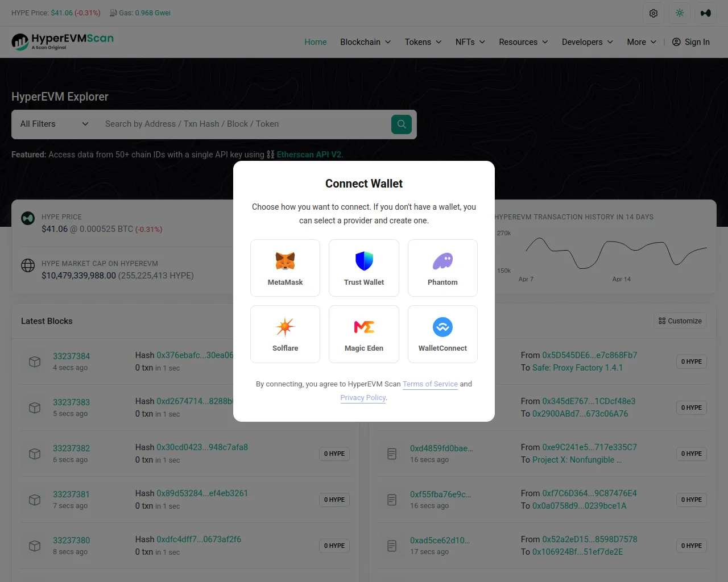Click the HYPE price coin icon
This screenshot has width=728, height=582.
pos(28,218)
